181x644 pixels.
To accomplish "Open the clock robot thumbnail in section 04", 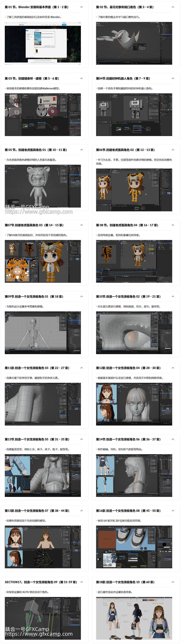I will [x=134, y=115].
